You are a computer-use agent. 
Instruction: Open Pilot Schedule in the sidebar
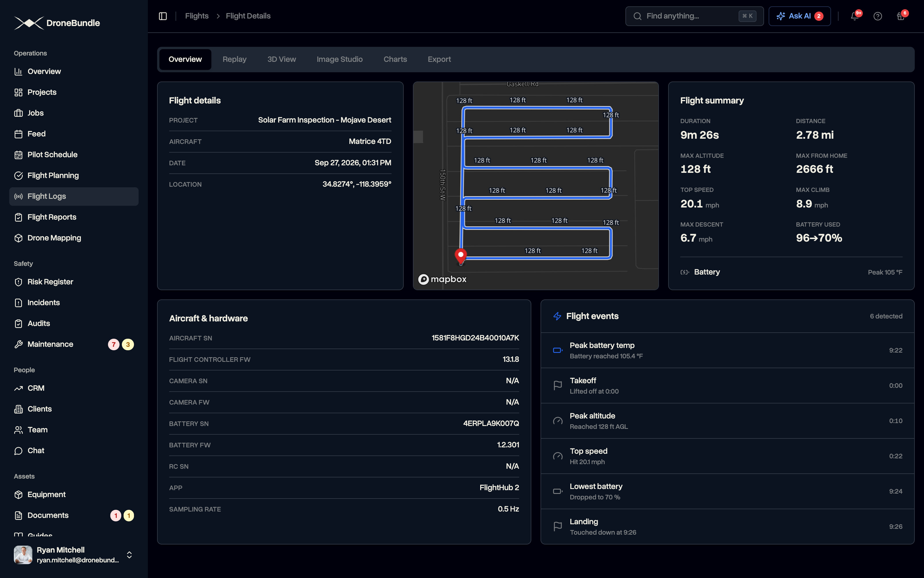[74, 155]
